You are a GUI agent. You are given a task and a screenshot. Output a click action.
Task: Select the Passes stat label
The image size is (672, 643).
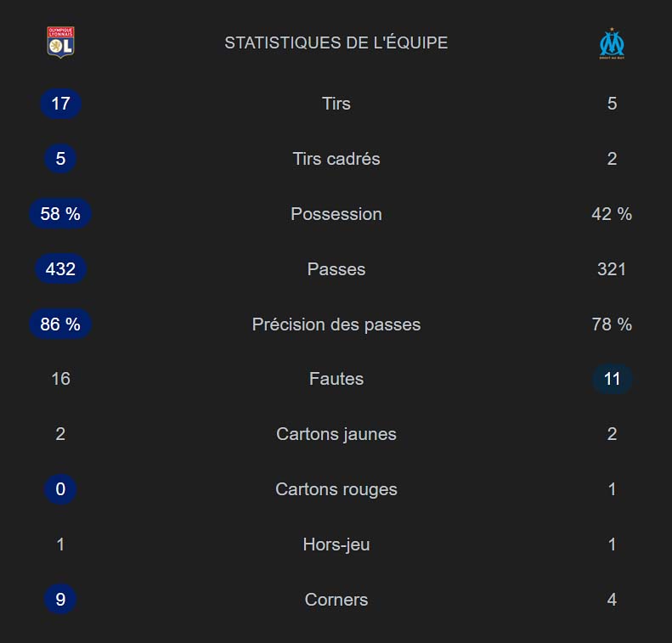pyautogui.click(x=336, y=269)
